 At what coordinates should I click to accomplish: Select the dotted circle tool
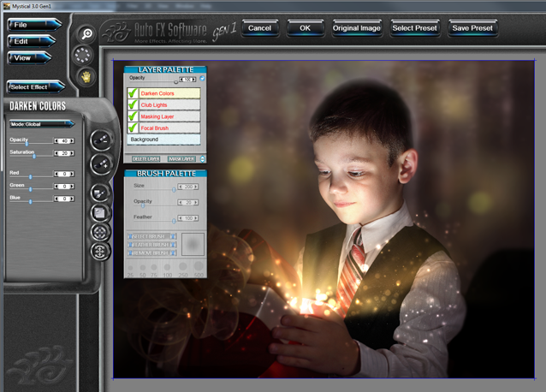coord(83,55)
